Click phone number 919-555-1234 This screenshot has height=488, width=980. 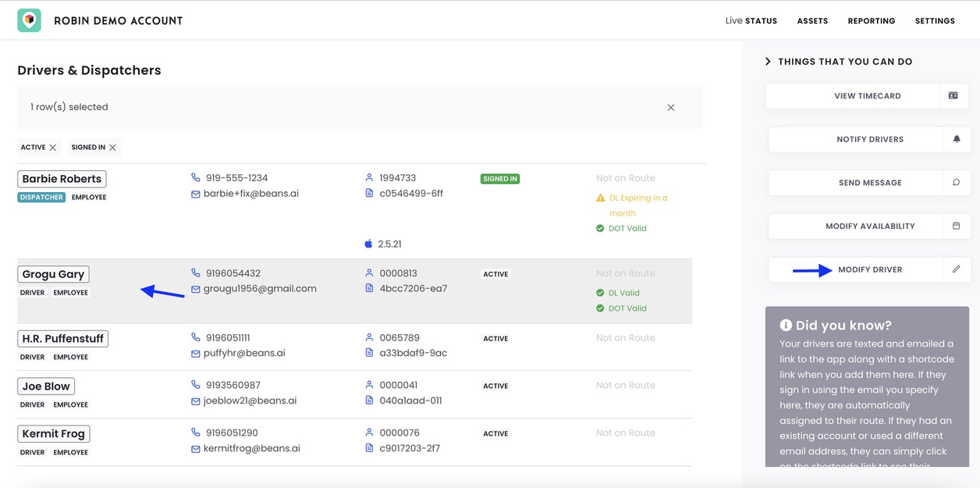(x=237, y=178)
